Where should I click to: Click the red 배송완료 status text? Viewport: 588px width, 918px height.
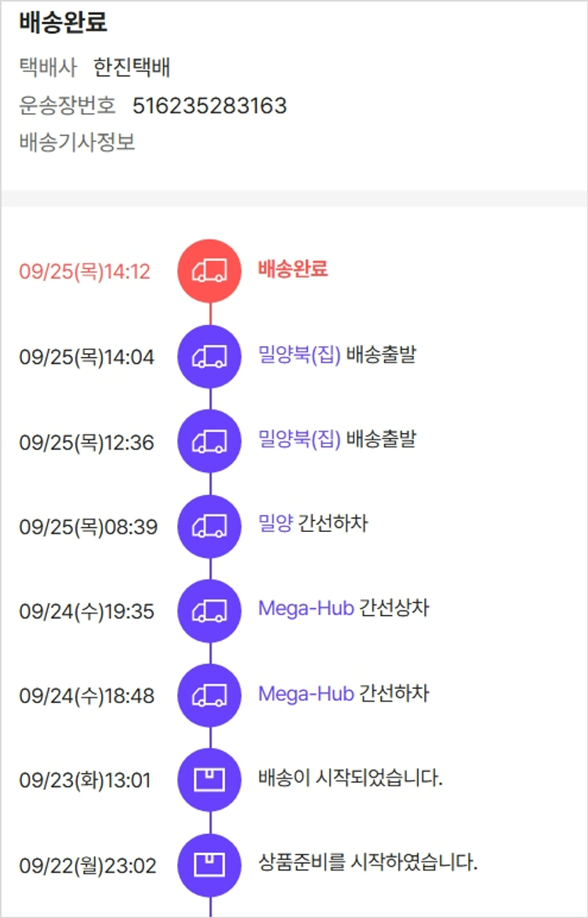pyautogui.click(x=292, y=270)
